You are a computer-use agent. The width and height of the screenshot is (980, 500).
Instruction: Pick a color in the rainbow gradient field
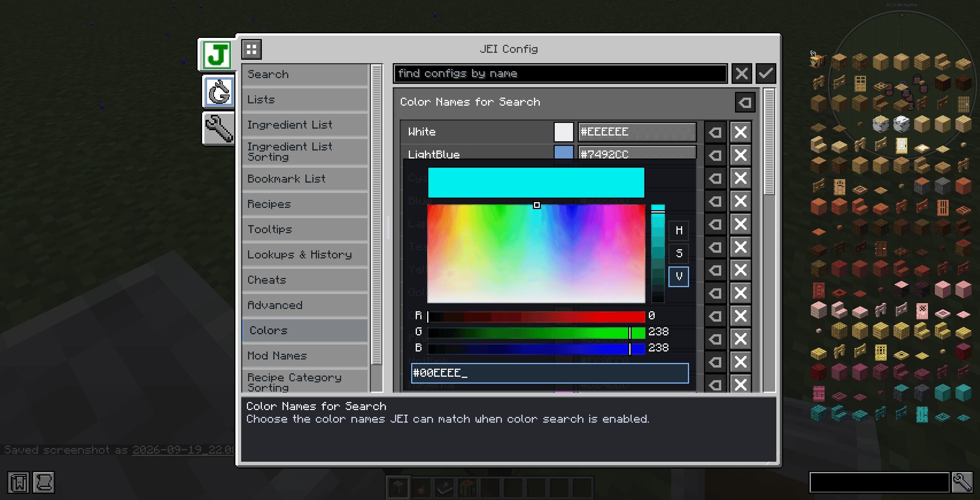[x=536, y=254]
